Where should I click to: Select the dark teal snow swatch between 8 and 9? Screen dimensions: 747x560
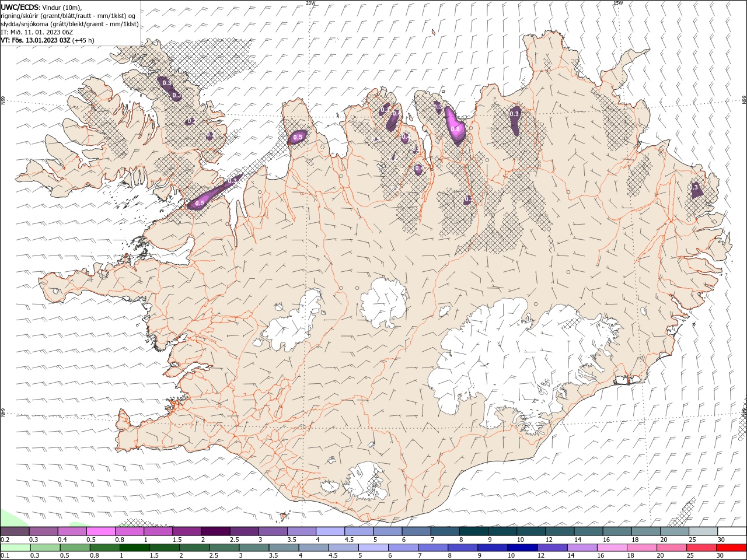(x=473, y=531)
